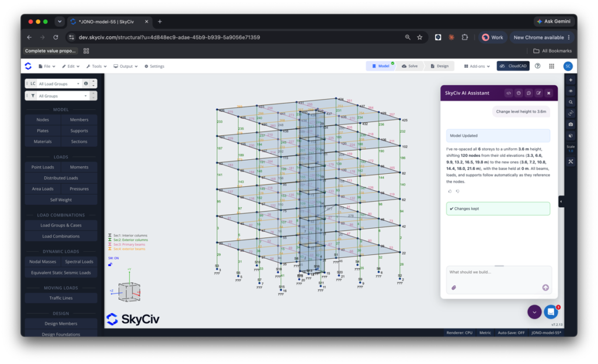Open Settings in the top bar
Viewport: 598px width, 364px height.
[x=154, y=66]
